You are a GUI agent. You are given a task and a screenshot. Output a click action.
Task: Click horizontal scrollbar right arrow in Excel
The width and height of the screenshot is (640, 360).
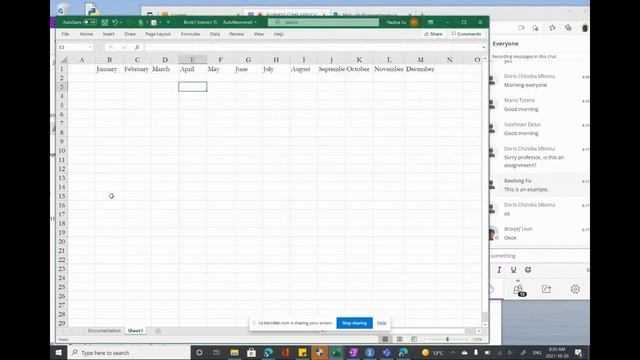478,331
